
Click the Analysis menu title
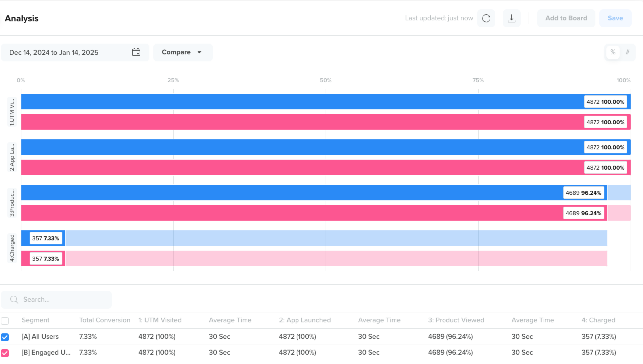(x=21, y=18)
